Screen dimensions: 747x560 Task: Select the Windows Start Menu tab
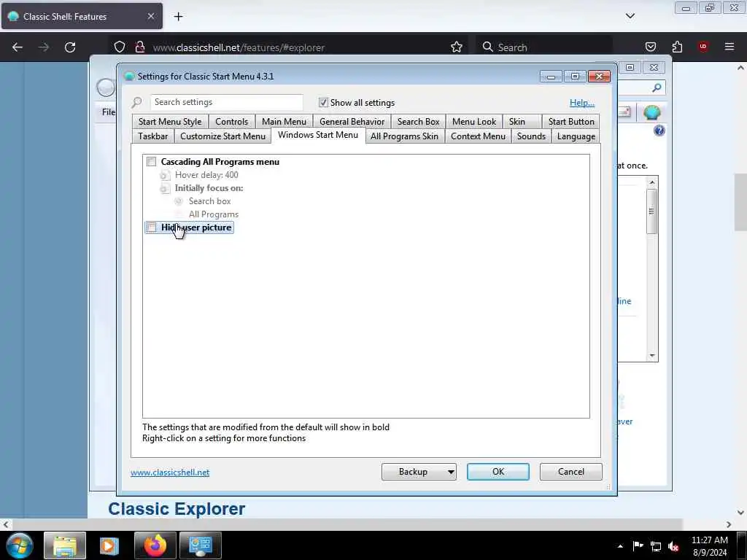pyautogui.click(x=318, y=135)
